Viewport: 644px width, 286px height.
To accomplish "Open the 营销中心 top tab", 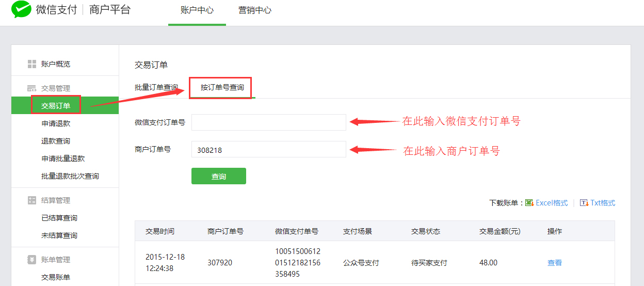I will [x=254, y=10].
